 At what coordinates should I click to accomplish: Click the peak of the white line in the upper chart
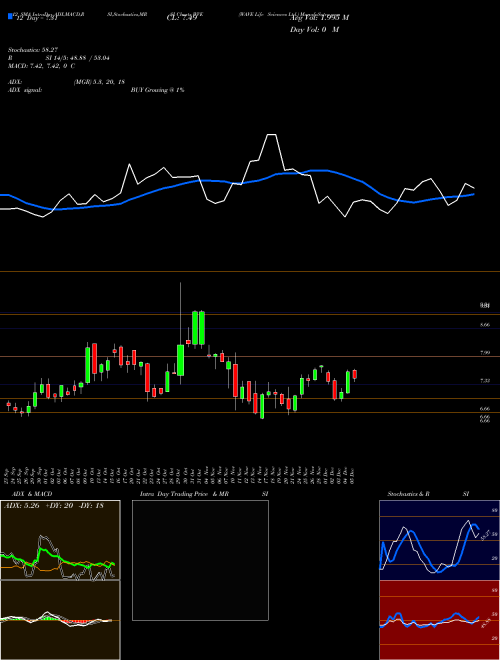click(x=272, y=135)
